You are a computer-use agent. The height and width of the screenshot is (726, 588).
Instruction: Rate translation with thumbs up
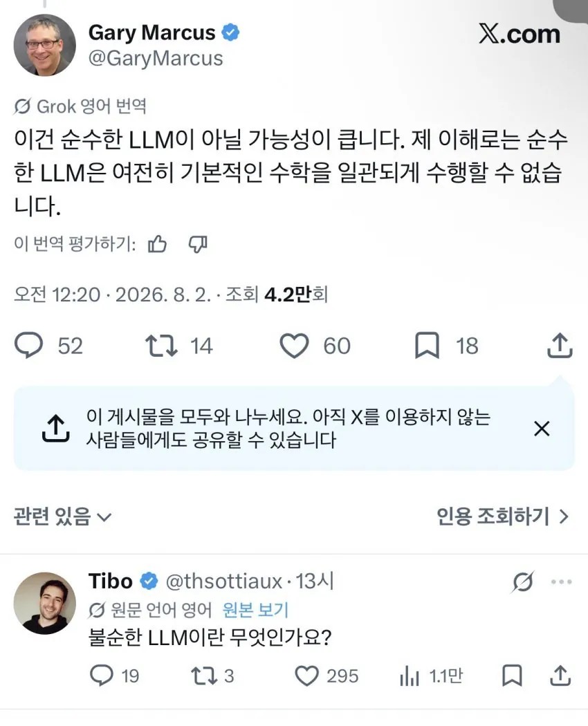click(157, 244)
